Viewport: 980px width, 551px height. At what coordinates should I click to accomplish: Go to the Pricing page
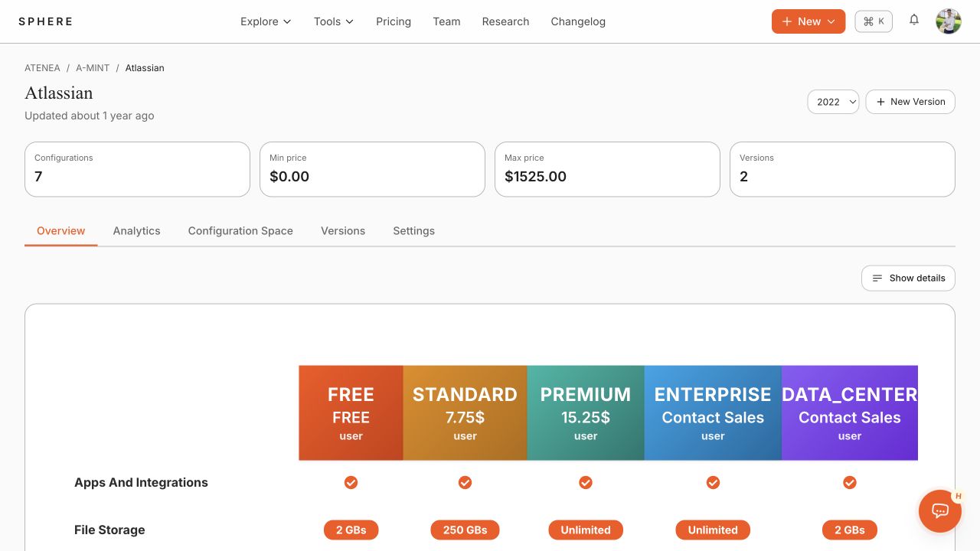click(x=394, y=21)
